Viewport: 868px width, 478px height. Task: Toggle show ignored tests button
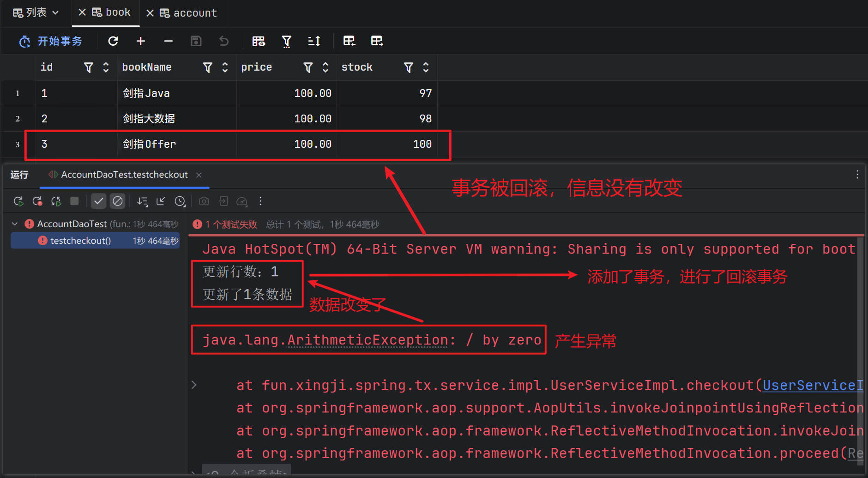point(118,201)
